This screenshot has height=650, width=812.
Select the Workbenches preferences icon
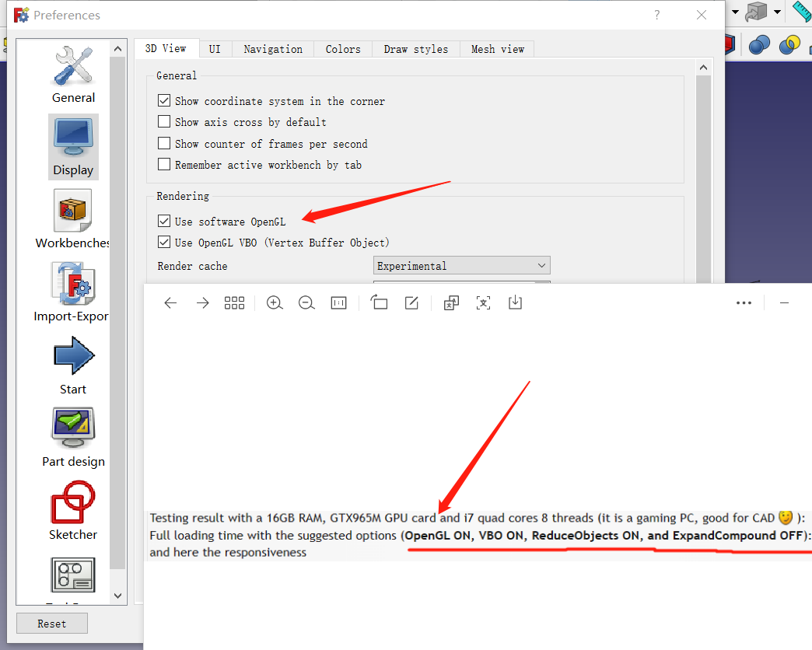pyautogui.click(x=73, y=219)
